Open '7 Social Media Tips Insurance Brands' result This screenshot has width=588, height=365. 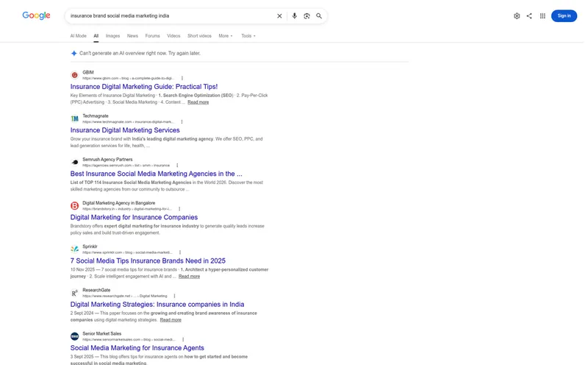pos(148,261)
